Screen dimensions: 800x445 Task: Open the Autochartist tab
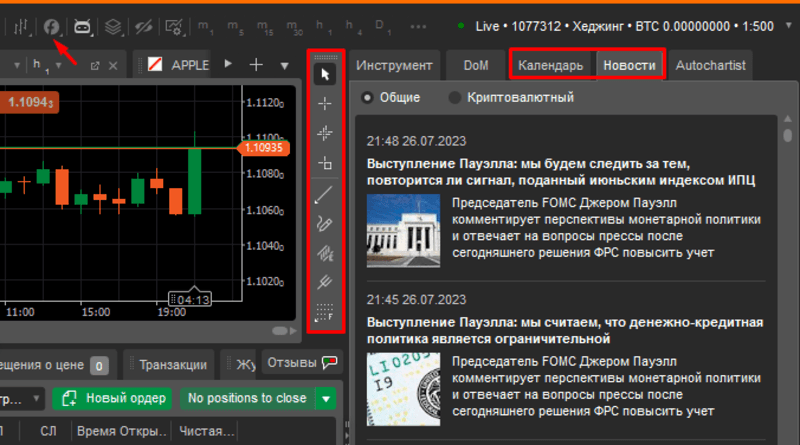pyautogui.click(x=710, y=65)
